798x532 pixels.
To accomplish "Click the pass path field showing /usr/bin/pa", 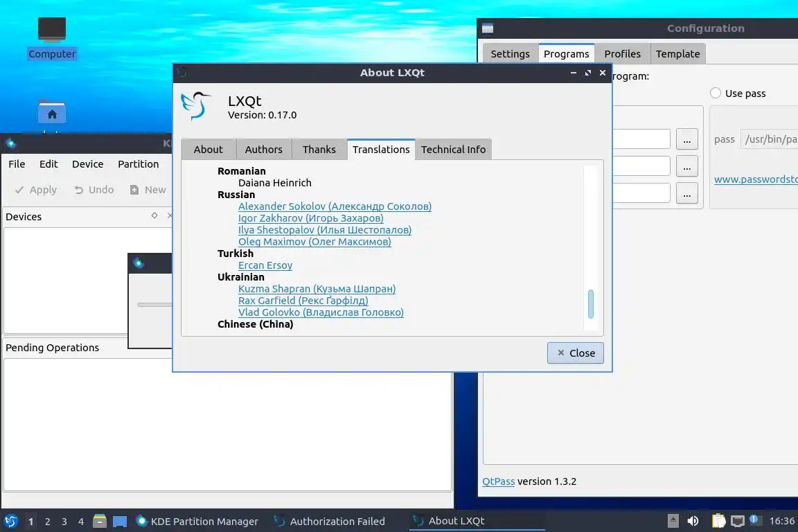I will tap(769, 139).
